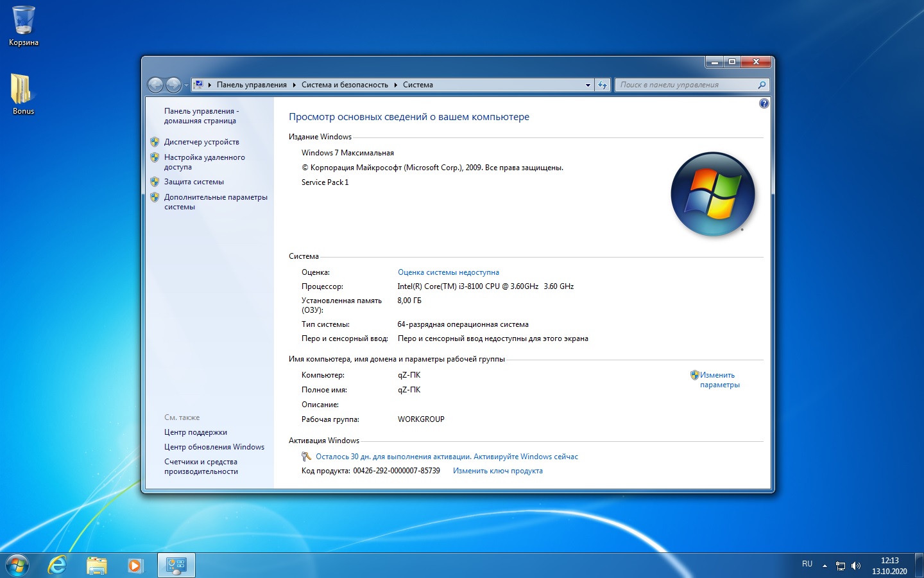Screen dimensions: 924x578
Task: Click the Система breadcrumb segment
Action: [418, 85]
